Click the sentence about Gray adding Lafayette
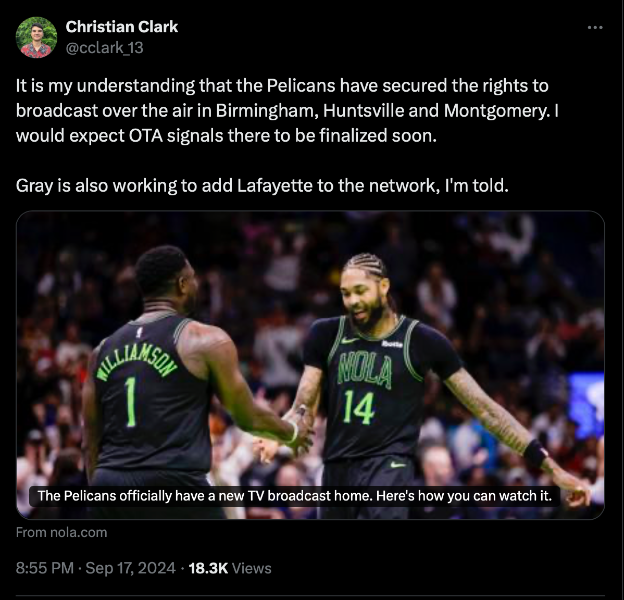This screenshot has height=600, width=624. (x=262, y=186)
